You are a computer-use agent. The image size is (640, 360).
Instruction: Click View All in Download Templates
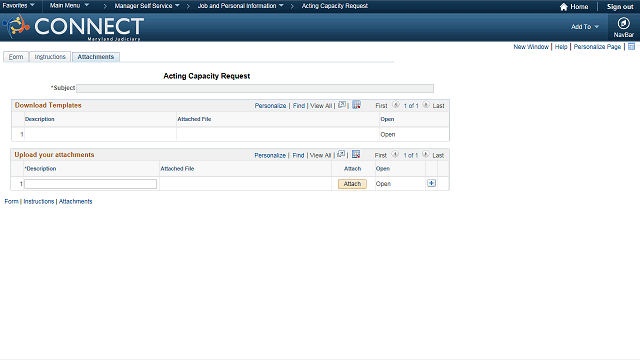(x=321, y=106)
